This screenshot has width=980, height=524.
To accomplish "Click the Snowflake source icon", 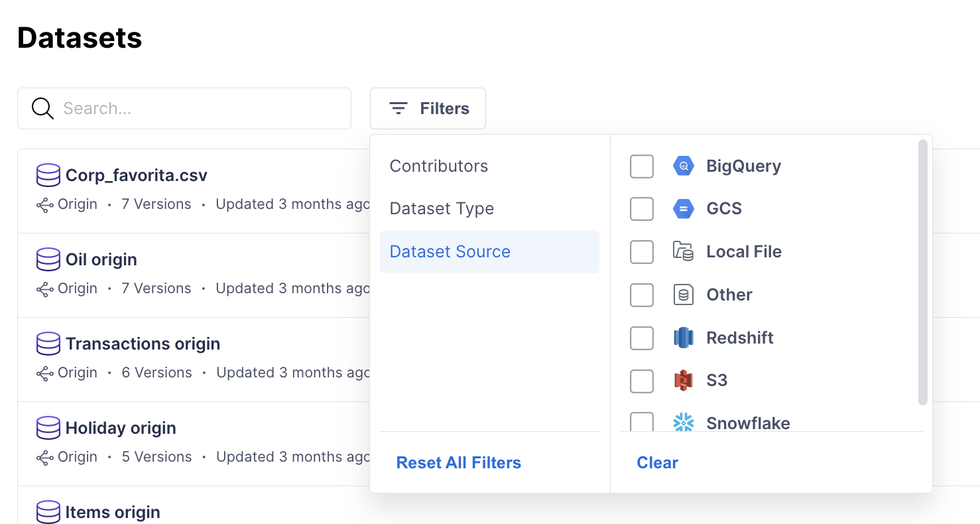I will coord(683,423).
